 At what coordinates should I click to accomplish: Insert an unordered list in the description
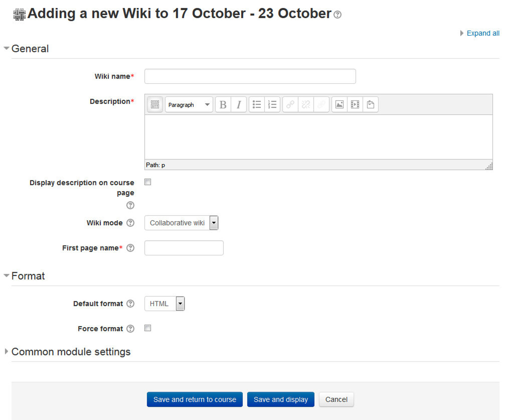click(x=257, y=105)
